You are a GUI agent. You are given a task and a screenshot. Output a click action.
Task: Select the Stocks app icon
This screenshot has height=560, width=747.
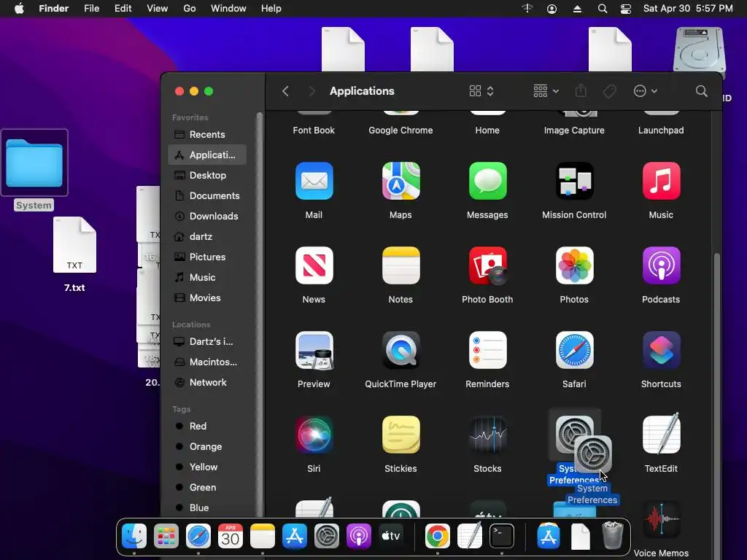pyautogui.click(x=487, y=435)
